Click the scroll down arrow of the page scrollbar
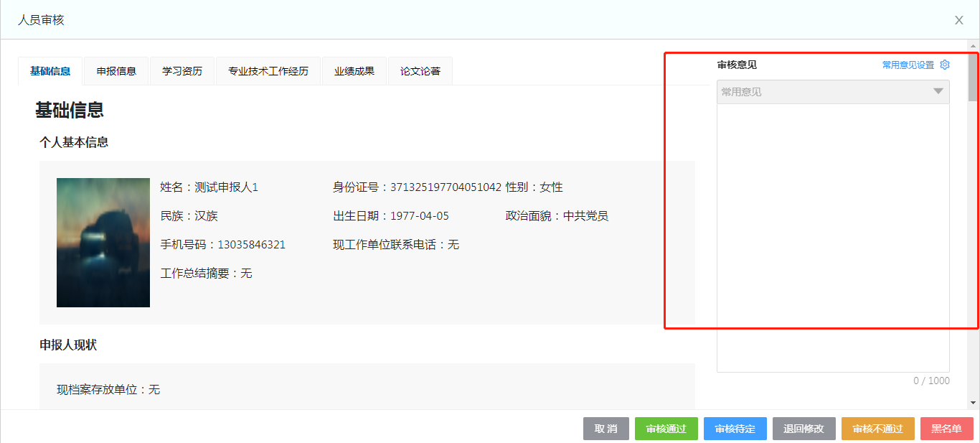This screenshot has height=443, width=980. 973,403
